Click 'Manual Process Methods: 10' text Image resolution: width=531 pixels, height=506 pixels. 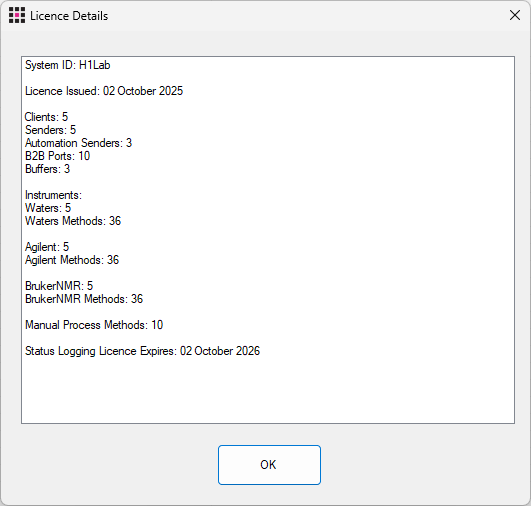click(x=94, y=325)
